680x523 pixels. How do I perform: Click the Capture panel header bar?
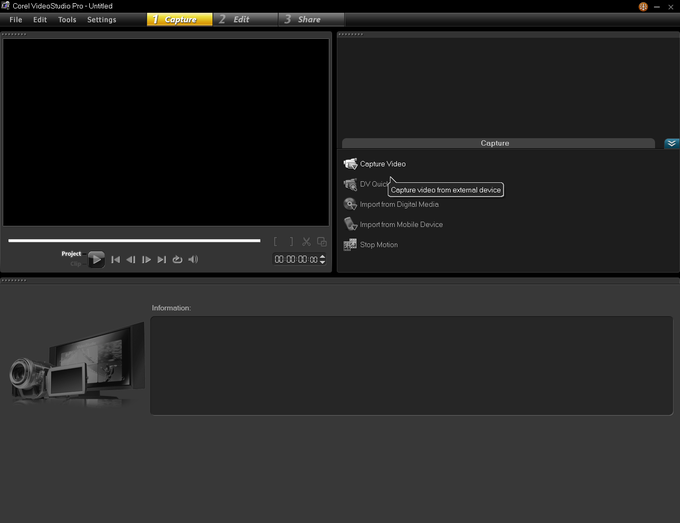click(498, 143)
